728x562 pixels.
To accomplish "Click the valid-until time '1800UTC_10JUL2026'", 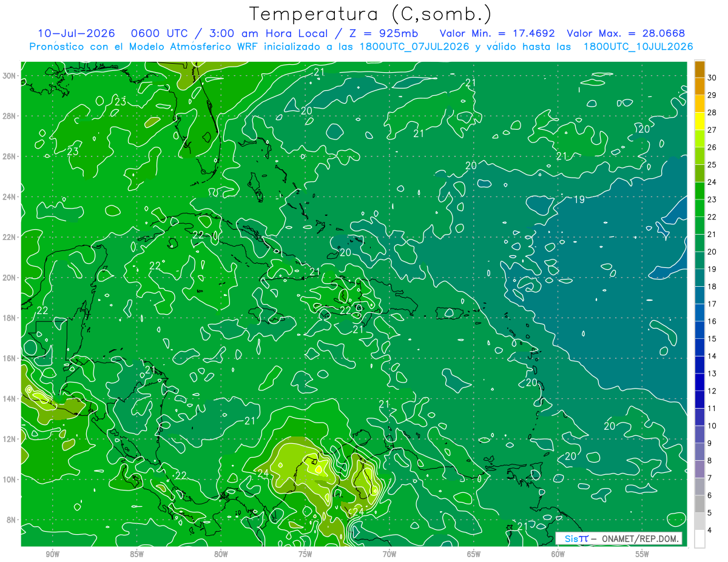I will click(638, 46).
